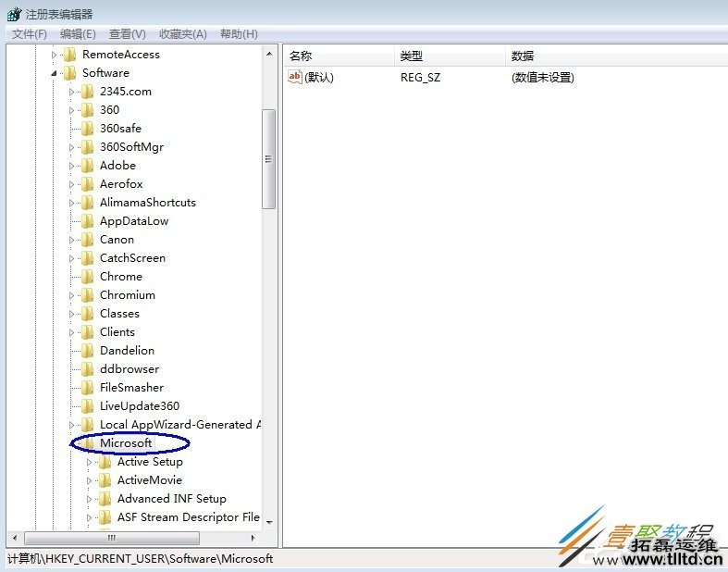Click the (默认) string value icon
Screen dimensions: 728x572
[x=295, y=77]
